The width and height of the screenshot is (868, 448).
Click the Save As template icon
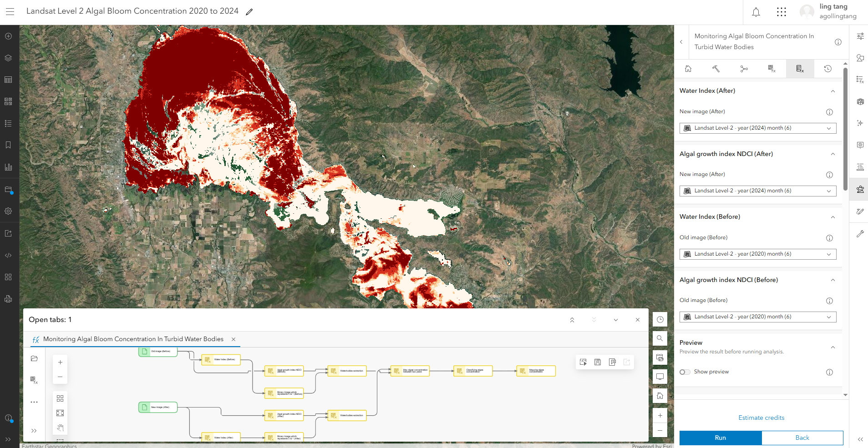click(x=612, y=362)
